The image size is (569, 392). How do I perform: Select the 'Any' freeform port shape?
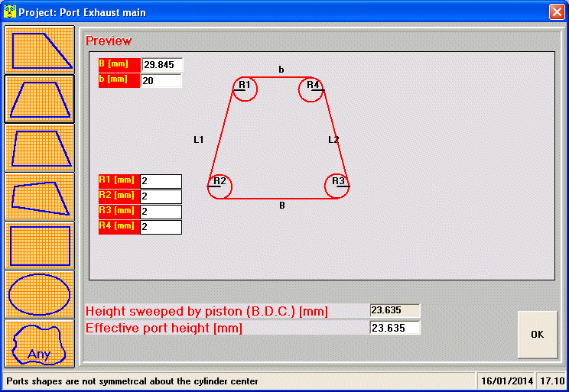pos(39,344)
